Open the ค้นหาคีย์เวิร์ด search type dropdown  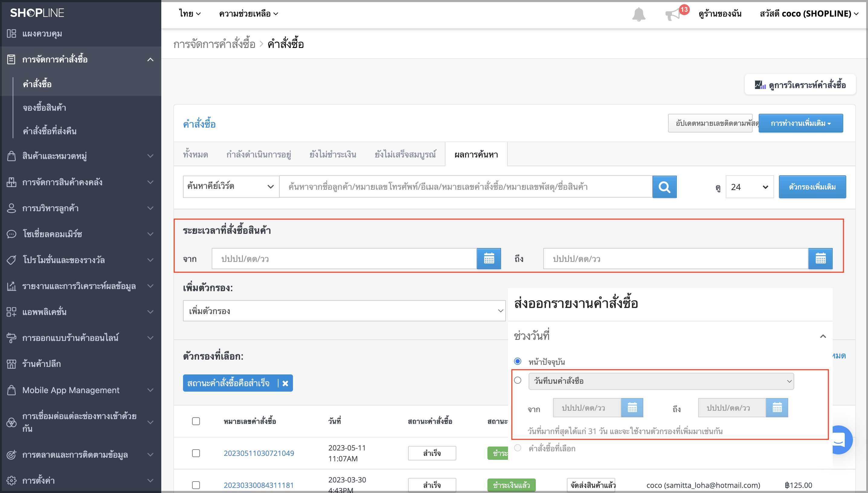231,186
